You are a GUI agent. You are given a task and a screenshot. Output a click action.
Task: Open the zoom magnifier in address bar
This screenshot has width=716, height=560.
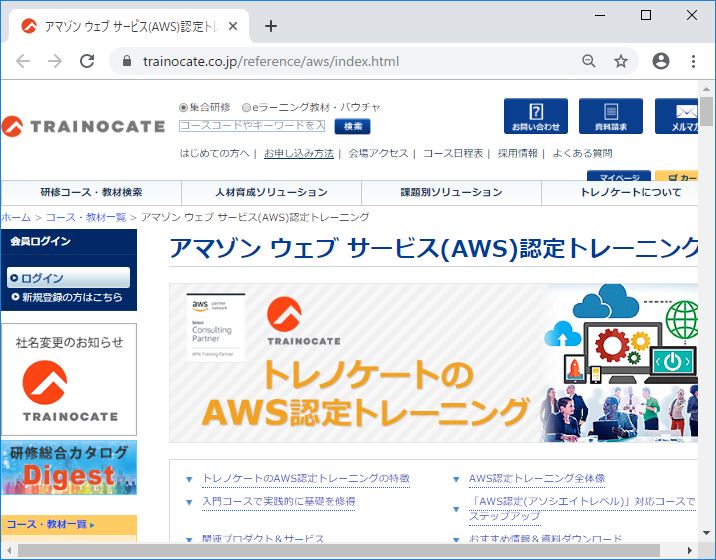pos(589,61)
